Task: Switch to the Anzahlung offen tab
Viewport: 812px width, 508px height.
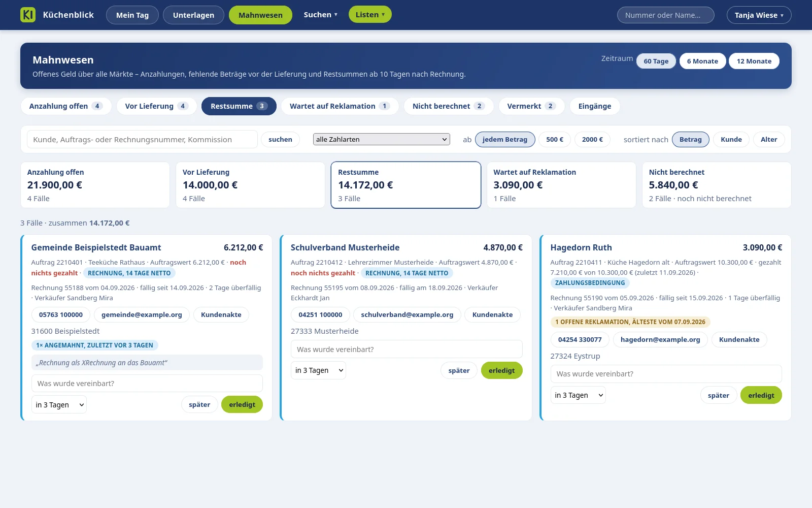Action: pos(66,106)
